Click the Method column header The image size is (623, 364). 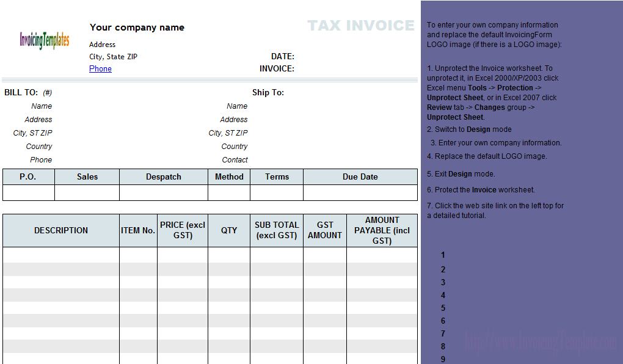pyautogui.click(x=229, y=177)
